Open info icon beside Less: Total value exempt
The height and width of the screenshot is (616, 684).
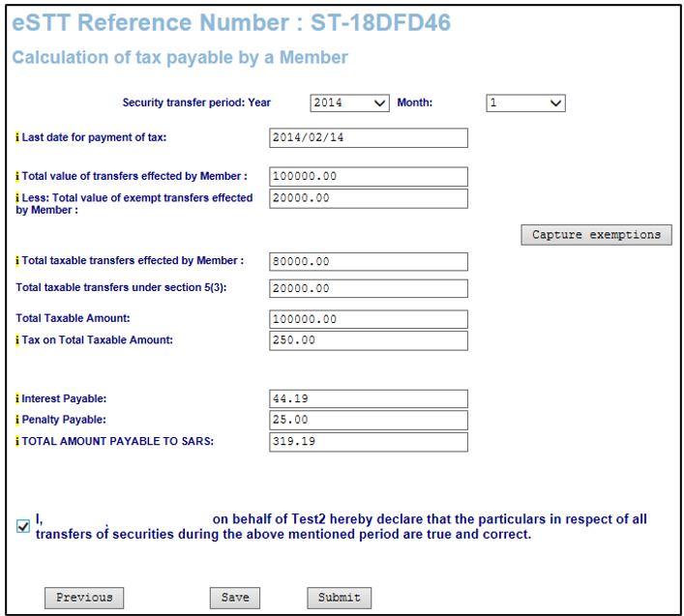coord(17,198)
